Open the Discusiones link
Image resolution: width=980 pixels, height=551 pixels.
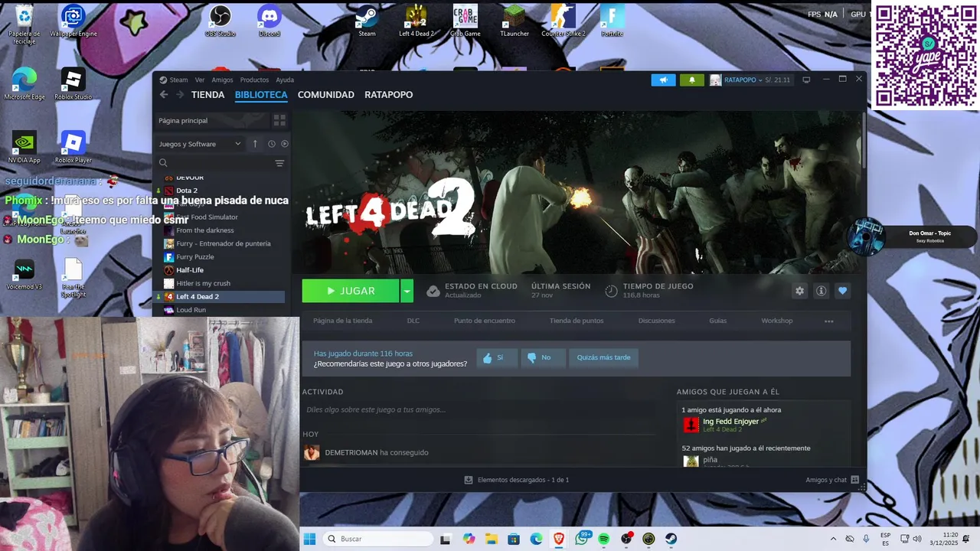coord(657,321)
